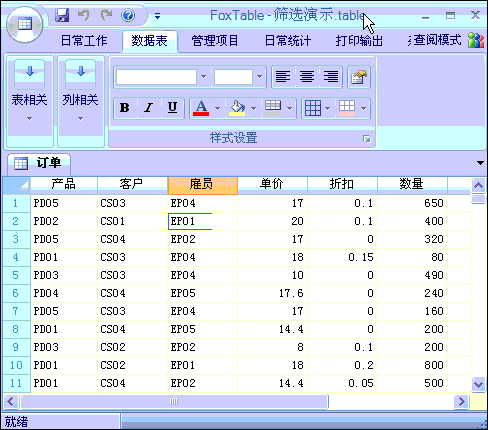
Task: Select the 订单 table tab
Action: 39,163
